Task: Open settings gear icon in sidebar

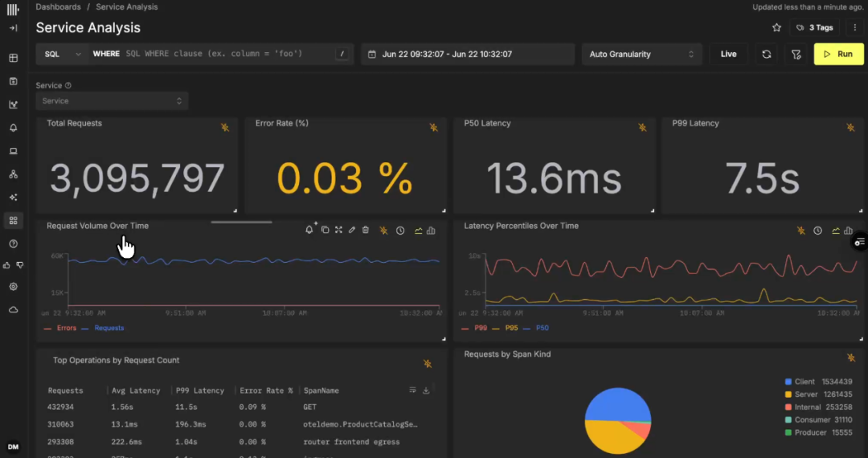Action: 14,287
